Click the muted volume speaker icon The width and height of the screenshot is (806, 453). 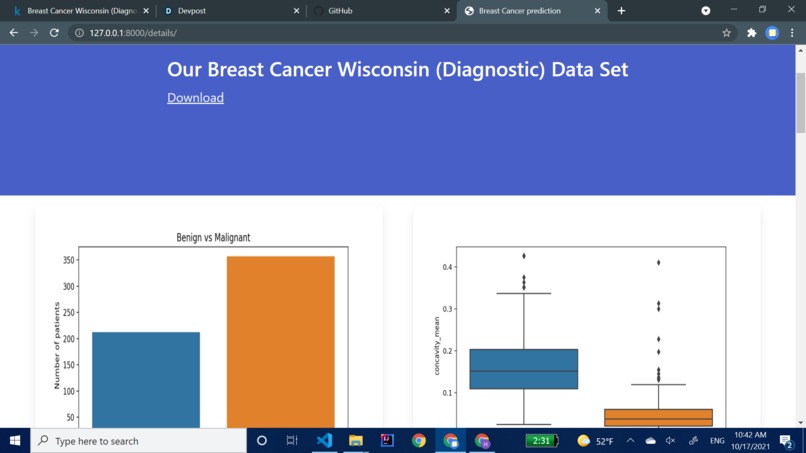tap(670, 441)
